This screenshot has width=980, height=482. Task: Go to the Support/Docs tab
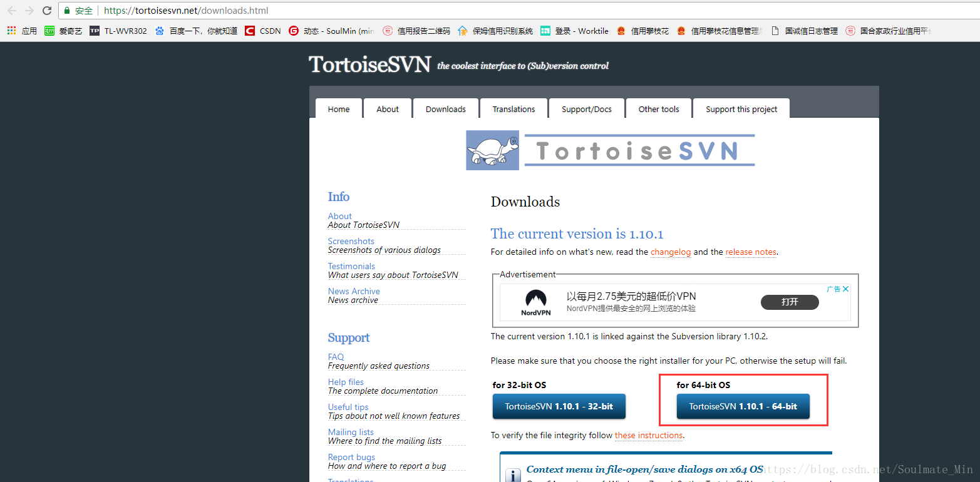click(x=587, y=108)
